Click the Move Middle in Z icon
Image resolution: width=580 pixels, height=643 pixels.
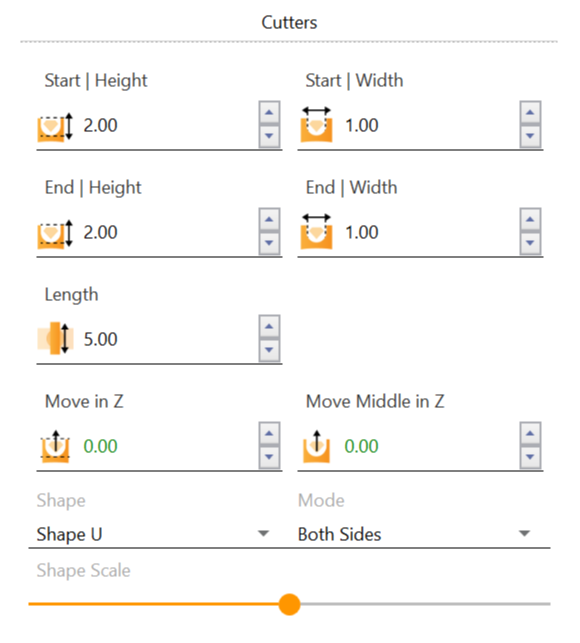coord(316,446)
